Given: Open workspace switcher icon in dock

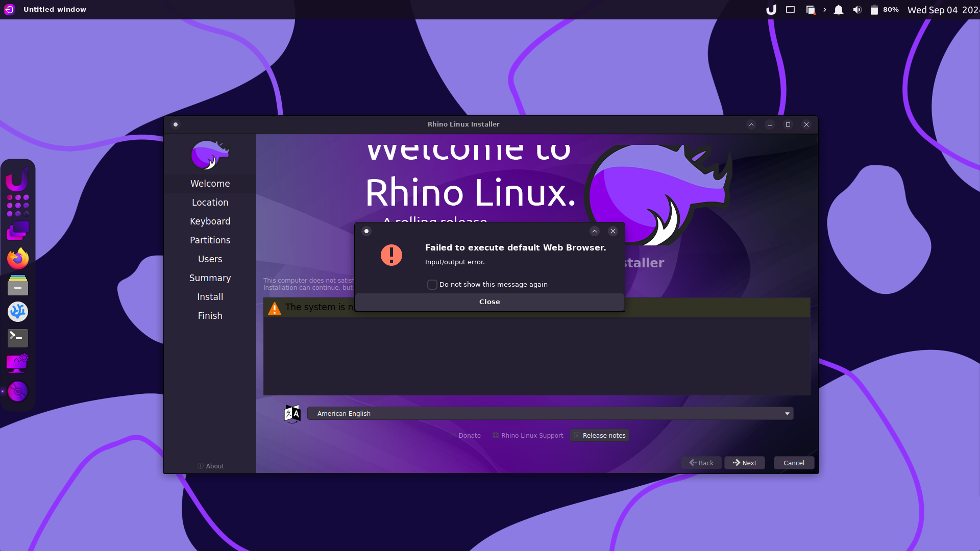Looking at the screenshot, I should [x=18, y=231].
